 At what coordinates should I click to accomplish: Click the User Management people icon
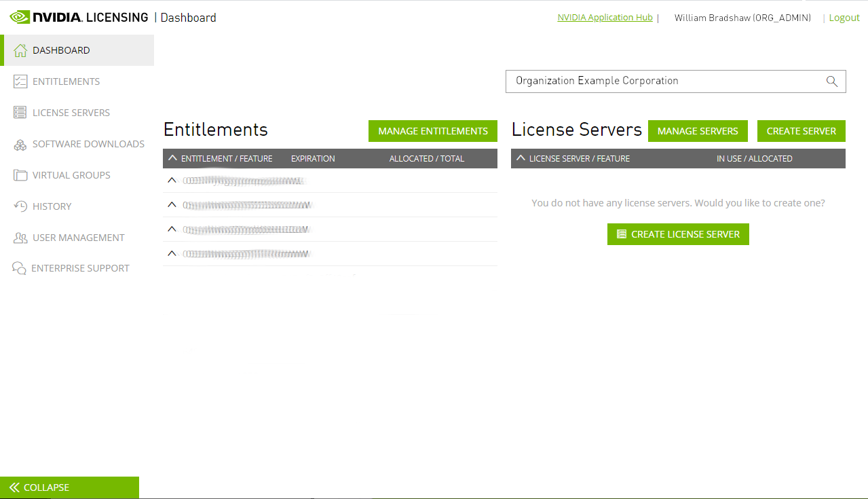pyautogui.click(x=20, y=238)
